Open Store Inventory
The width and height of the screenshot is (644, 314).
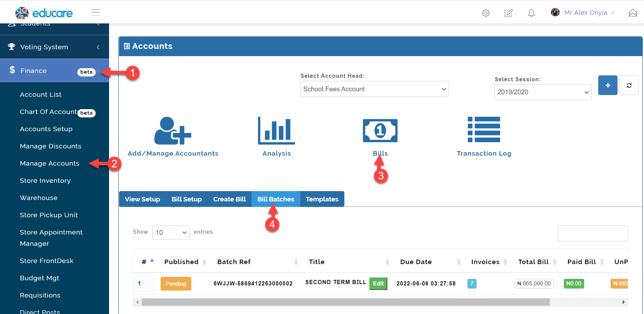[45, 180]
